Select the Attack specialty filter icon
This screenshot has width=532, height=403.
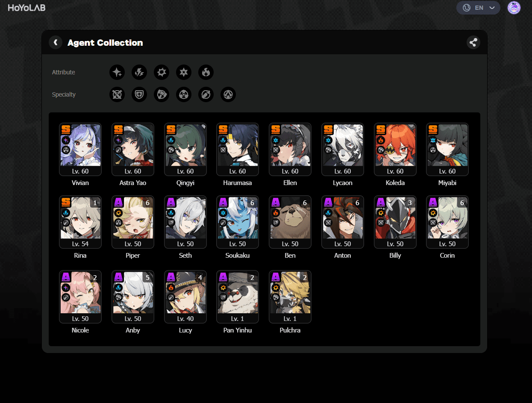click(117, 94)
